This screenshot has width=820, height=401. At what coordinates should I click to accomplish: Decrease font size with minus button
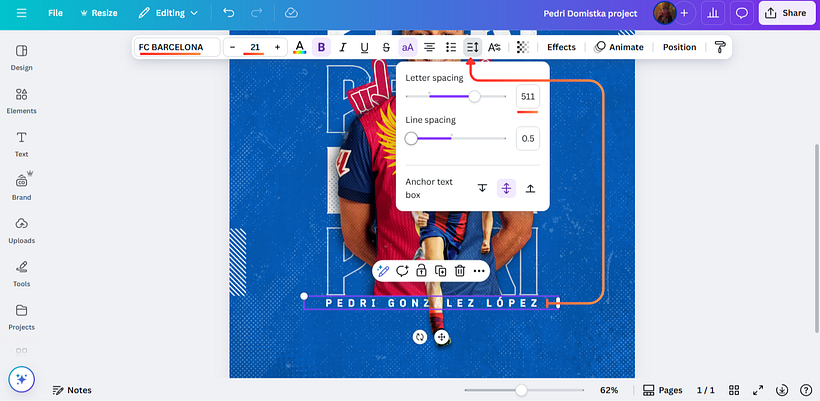click(233, 47)
